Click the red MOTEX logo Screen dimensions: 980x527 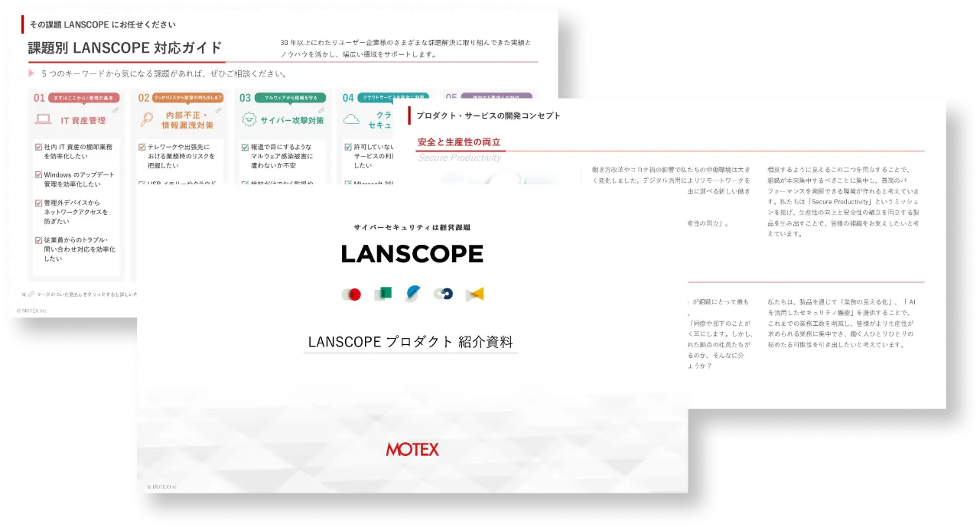[x=412, y=450]
